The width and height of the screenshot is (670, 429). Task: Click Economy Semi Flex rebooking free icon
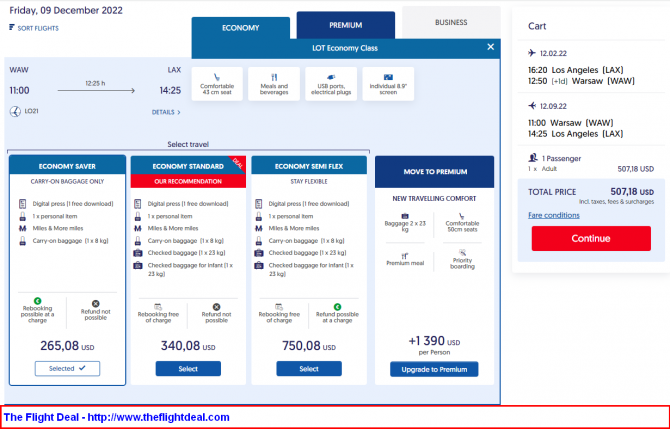coord(279,307)
